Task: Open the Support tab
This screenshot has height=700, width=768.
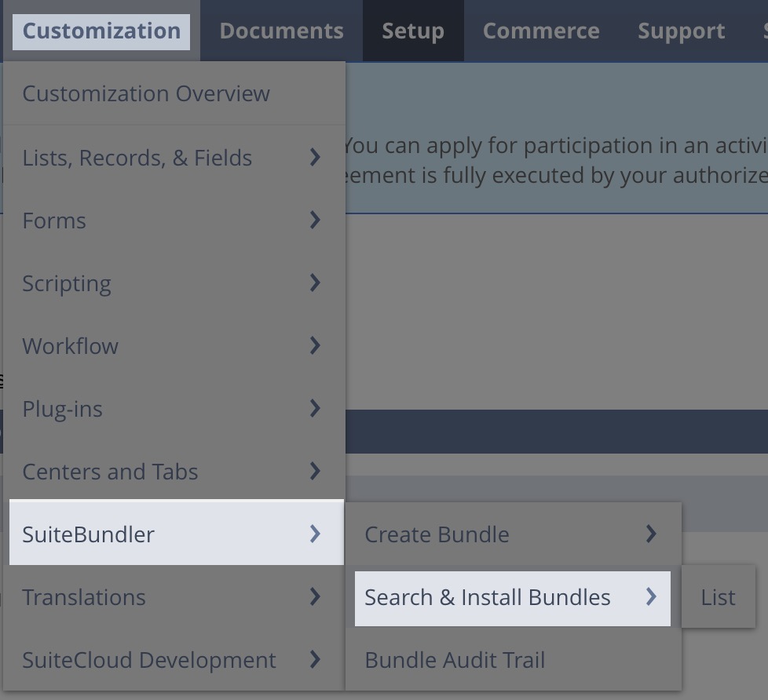Action: coord(682,31)
